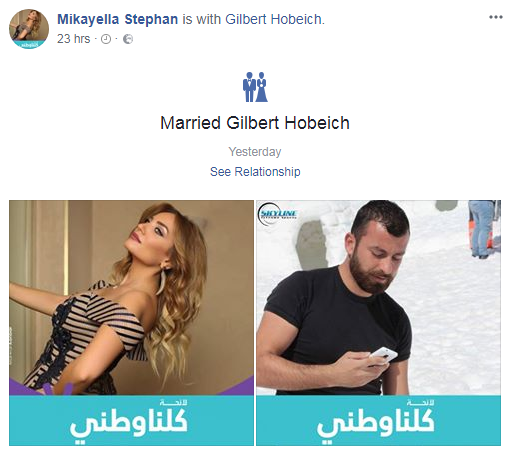Click See Relationship link
The image size is (508, 452).
tap(255, 172)
